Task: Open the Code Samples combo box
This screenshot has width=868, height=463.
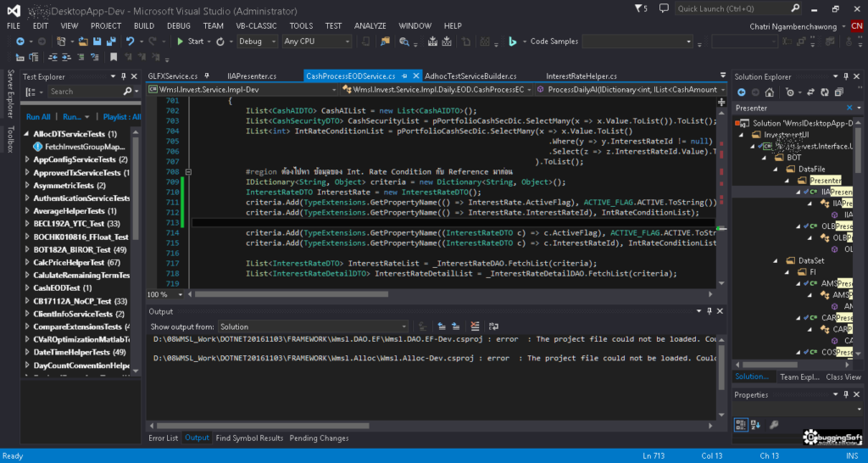Action: 637,42
